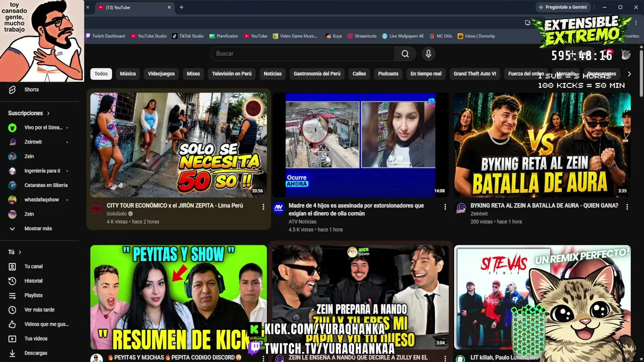
Task: Open the Live Wallpapers 4K bookmark
Action: 403,36
